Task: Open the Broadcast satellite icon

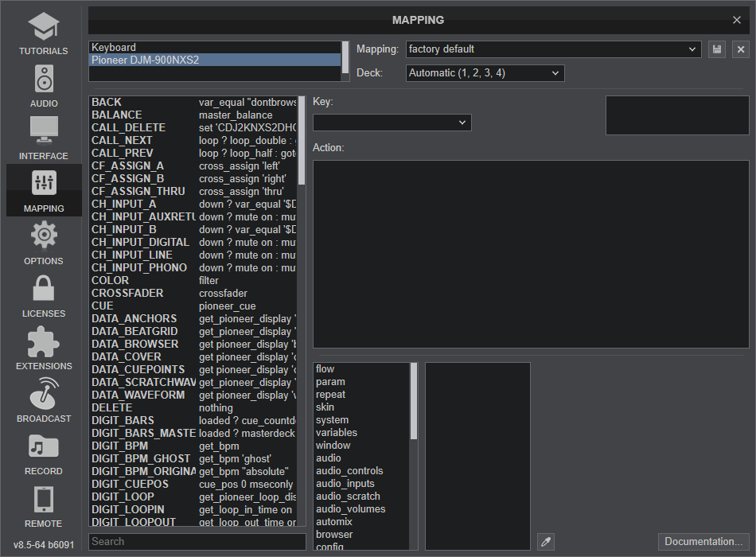Action: pyautogui.click(x=44, y=400)
